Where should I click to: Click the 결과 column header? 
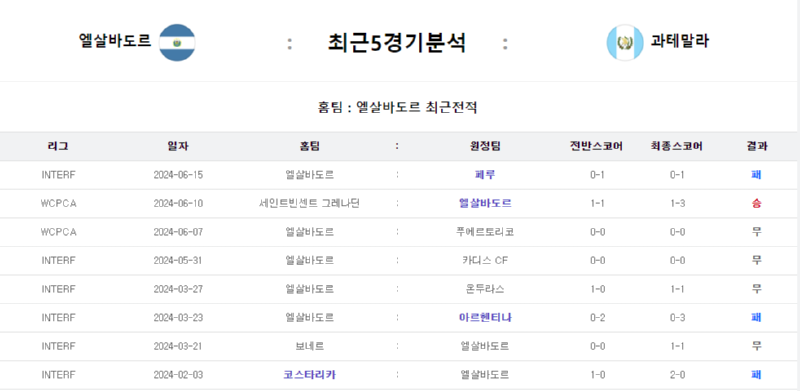pyautogui.click(x=756, y=146)
